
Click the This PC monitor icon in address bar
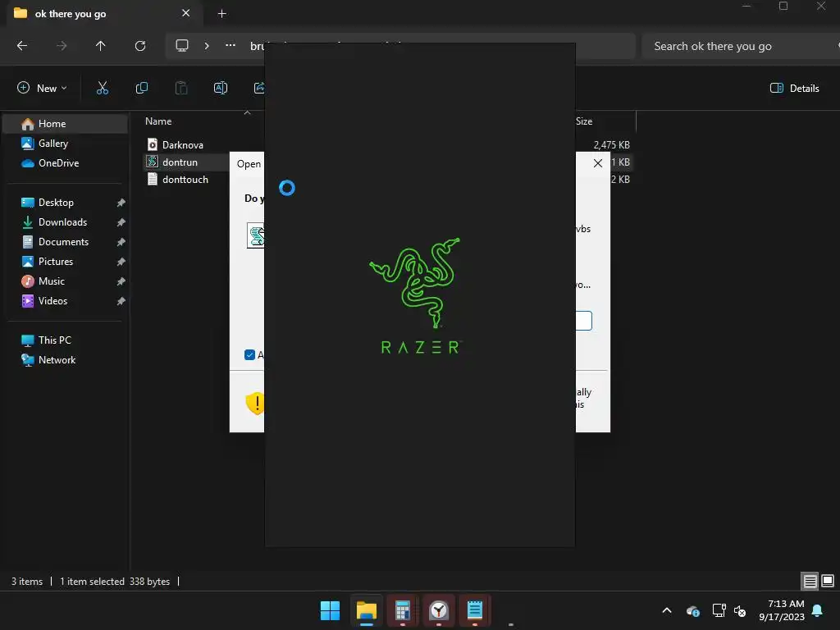click(182, 46)
